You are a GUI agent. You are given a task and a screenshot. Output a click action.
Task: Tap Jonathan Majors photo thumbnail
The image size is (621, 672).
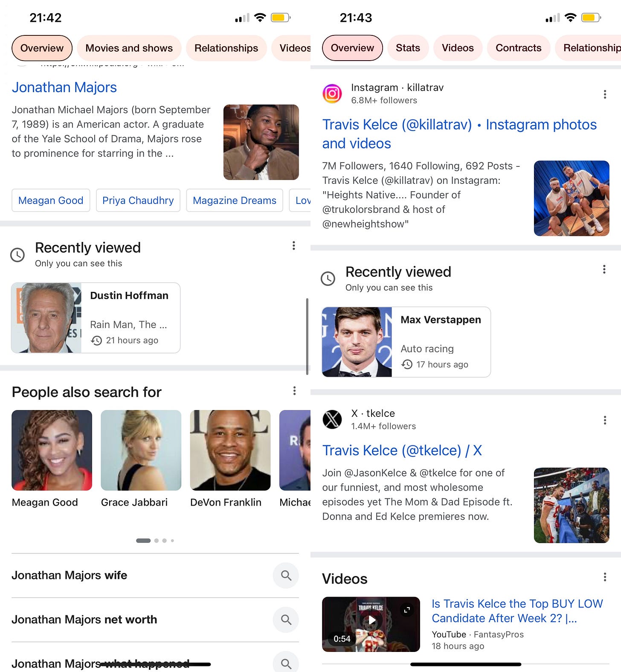click(x=261, y=142)
